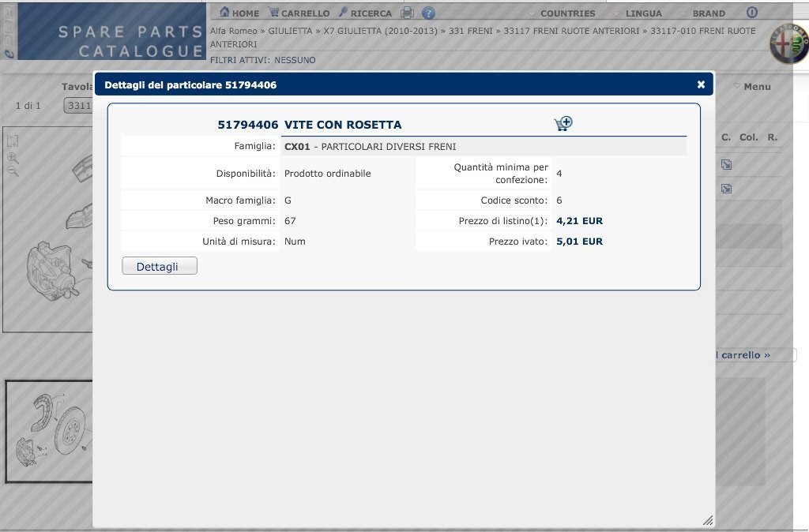Close the Dettagli del particolare dialog
Viewport: 809px width, 532px height.
click(701, 84)
